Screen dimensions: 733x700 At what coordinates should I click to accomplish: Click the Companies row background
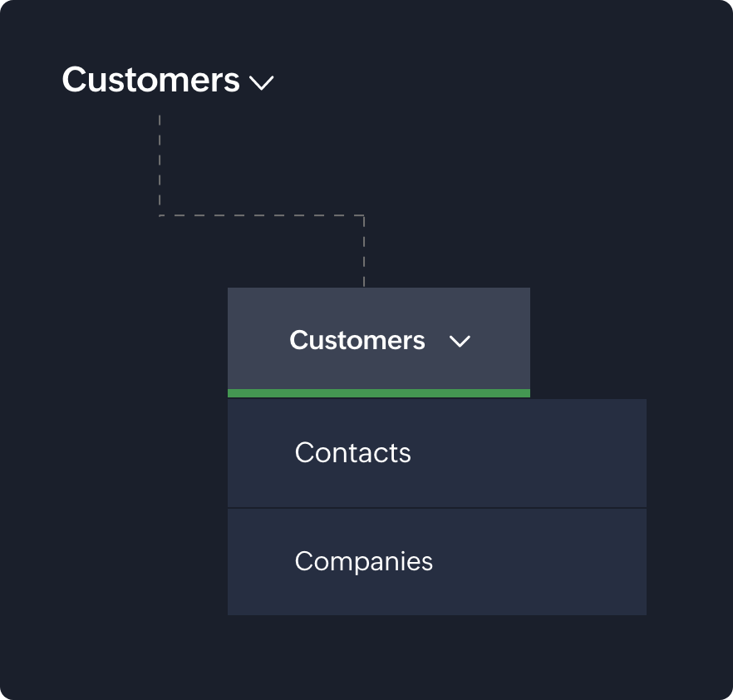pos(436,561)
